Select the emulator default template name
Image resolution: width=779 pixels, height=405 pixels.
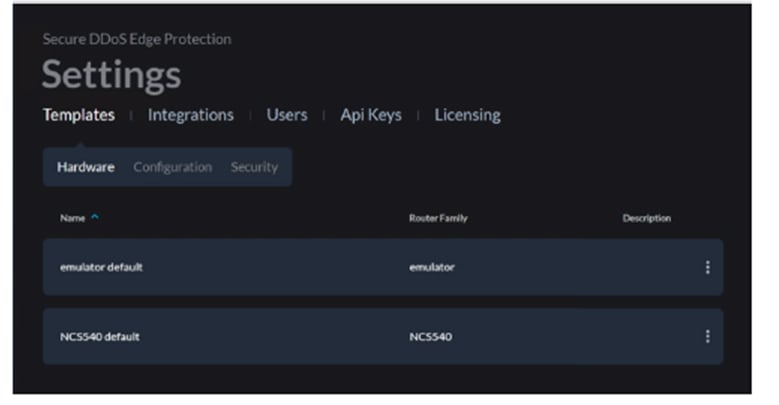(101, 267)
